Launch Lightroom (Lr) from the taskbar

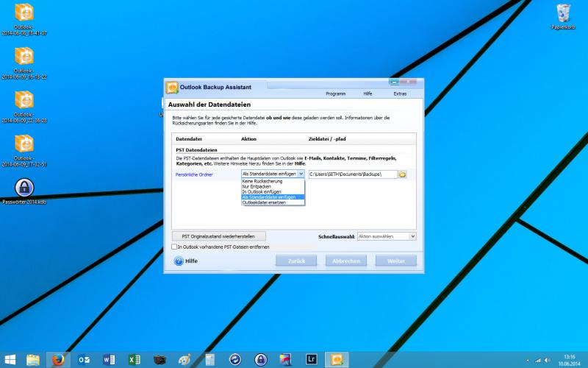point(311,360)
